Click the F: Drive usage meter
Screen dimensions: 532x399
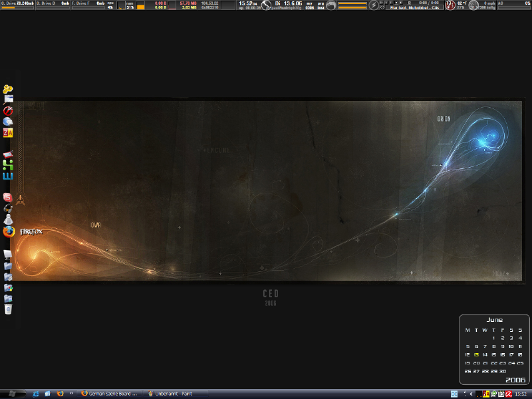coord(88,5)
